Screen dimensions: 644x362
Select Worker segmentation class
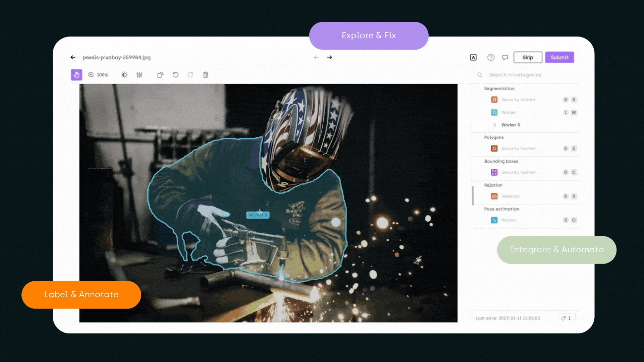[x=508, y=112]
